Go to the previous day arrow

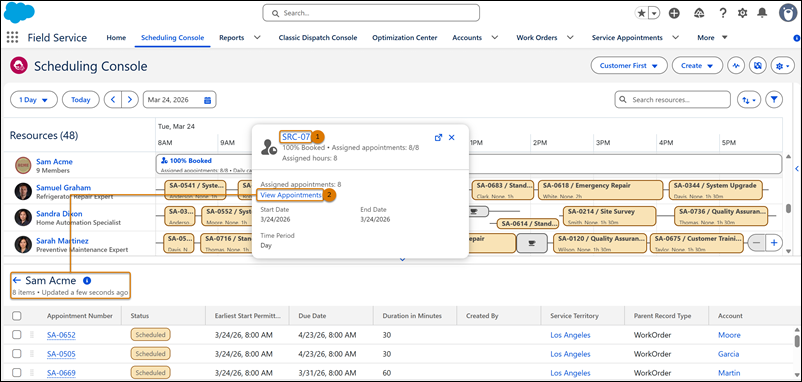113,100
